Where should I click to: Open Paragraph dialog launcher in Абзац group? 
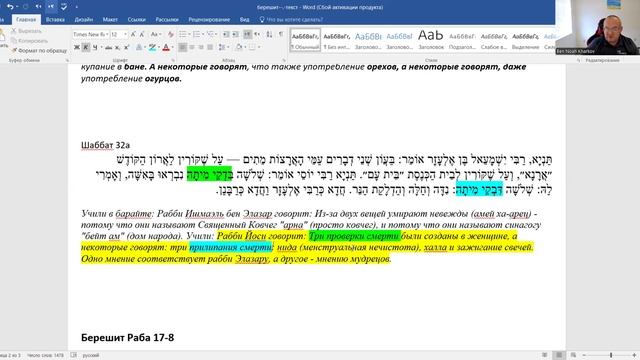[x=284, y=60]
